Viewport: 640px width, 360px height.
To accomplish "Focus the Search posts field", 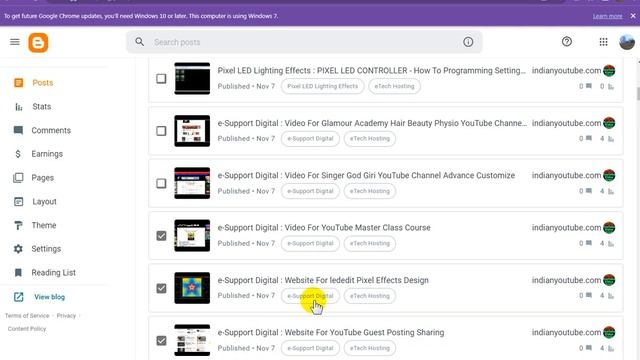I will point(304,42).
